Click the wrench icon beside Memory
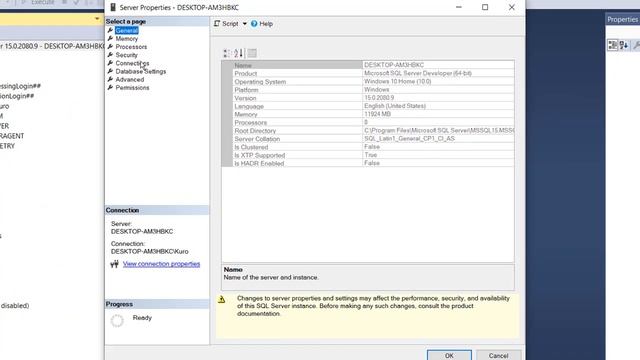The height and width of the screenshot is (360, 640). click(110, 38)
